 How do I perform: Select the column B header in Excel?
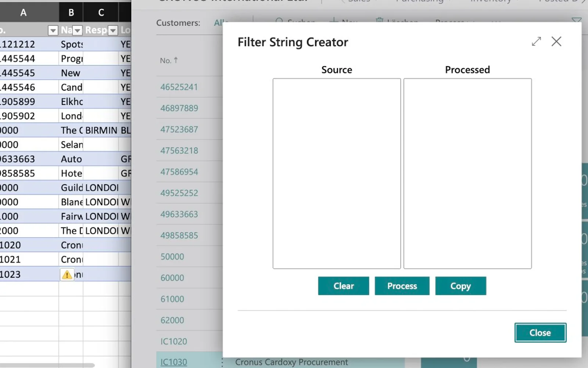click(71, 13)
